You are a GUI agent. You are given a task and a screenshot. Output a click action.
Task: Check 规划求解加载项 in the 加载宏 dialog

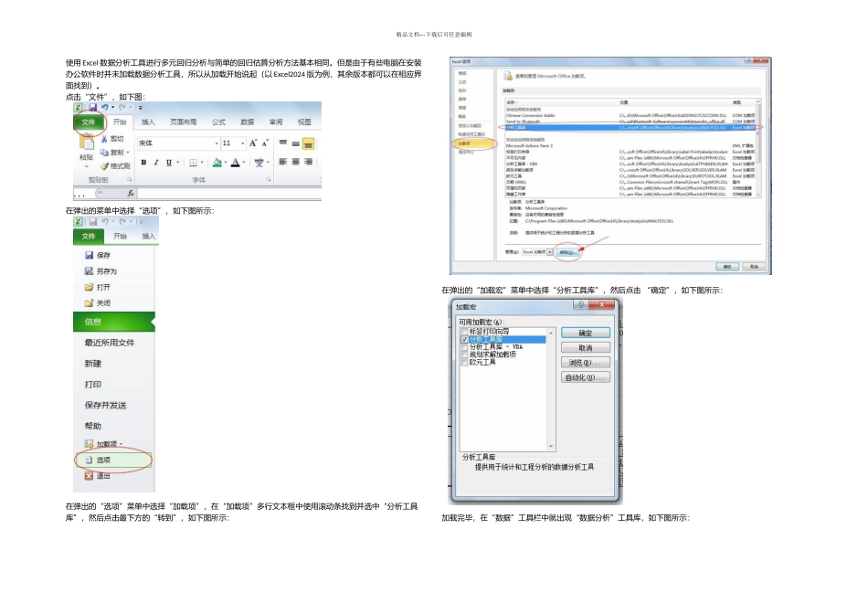coord(464,355)
